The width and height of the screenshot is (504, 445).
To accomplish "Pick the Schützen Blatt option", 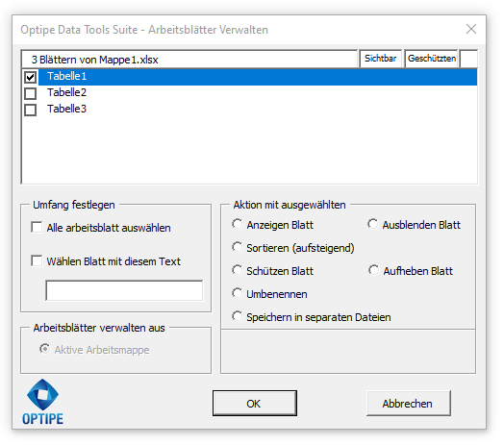I will coord(237,270).
